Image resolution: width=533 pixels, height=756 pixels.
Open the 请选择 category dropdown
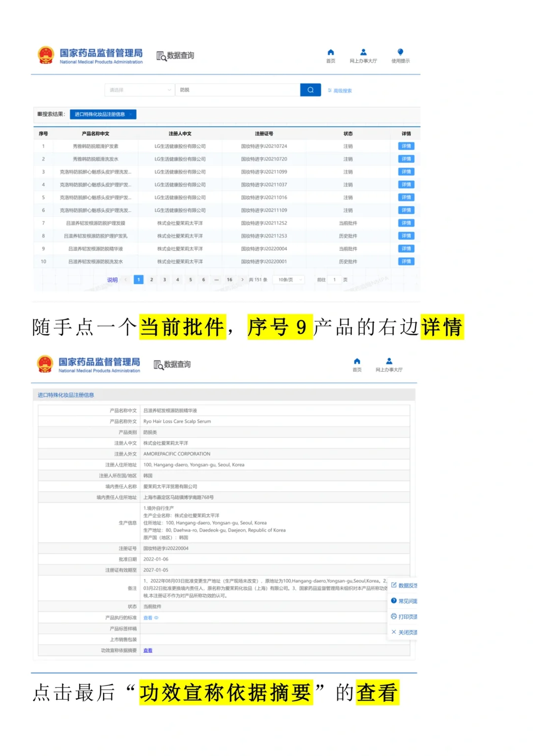139,90
